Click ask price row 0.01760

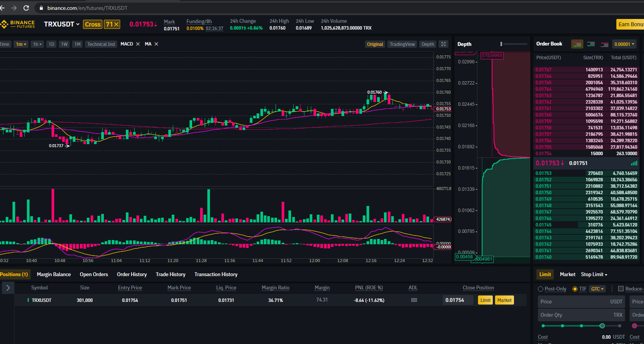point(587,114)
